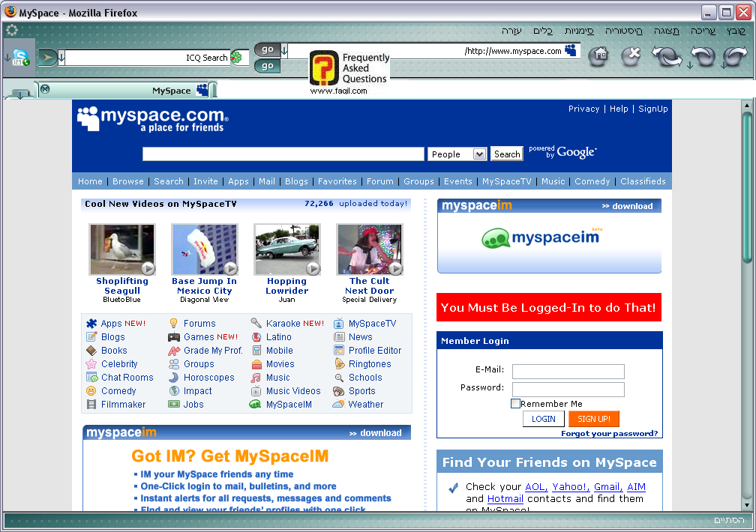
Task: Click the upper go button beside address bar
Action: 267,49
